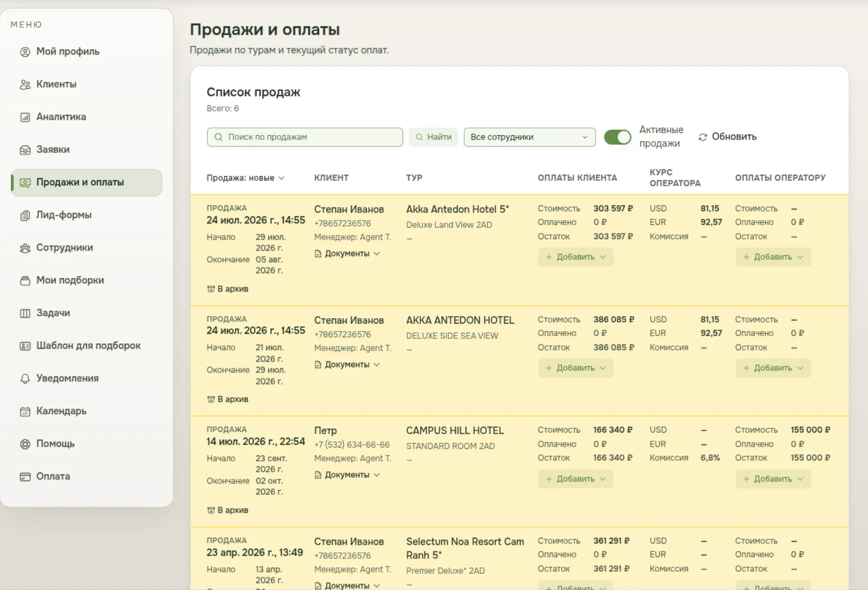Click the Обновить button label
The height and width of the screenshot is (590, 868).
pyautogui.click(x=734, y=137)
